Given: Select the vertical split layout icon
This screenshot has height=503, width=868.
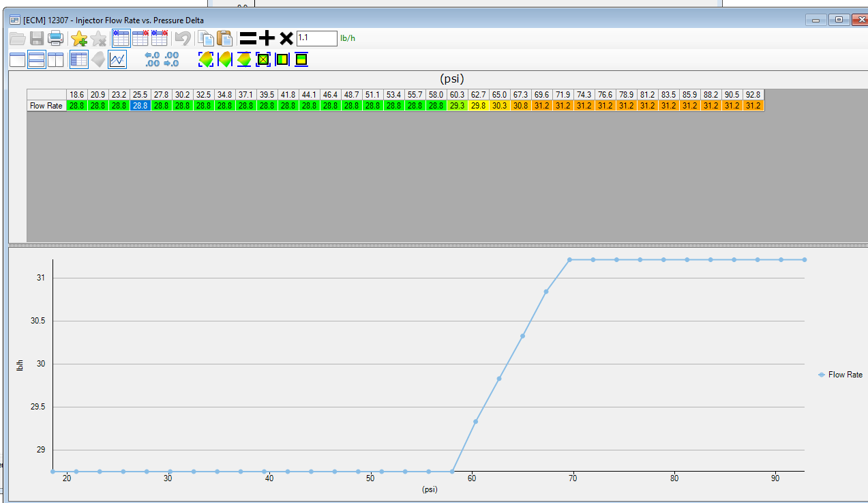Looking at the screenshot, I should [x=56, y=59].
